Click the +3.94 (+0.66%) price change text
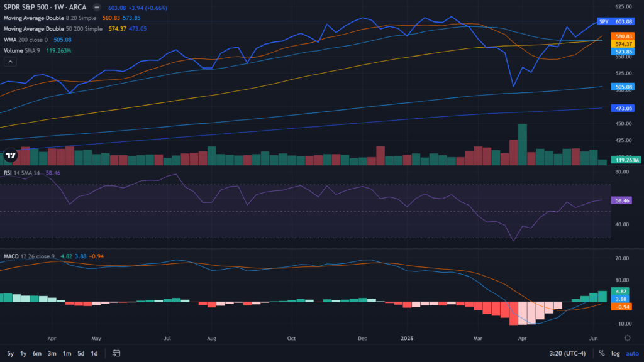 pos(147,8)
